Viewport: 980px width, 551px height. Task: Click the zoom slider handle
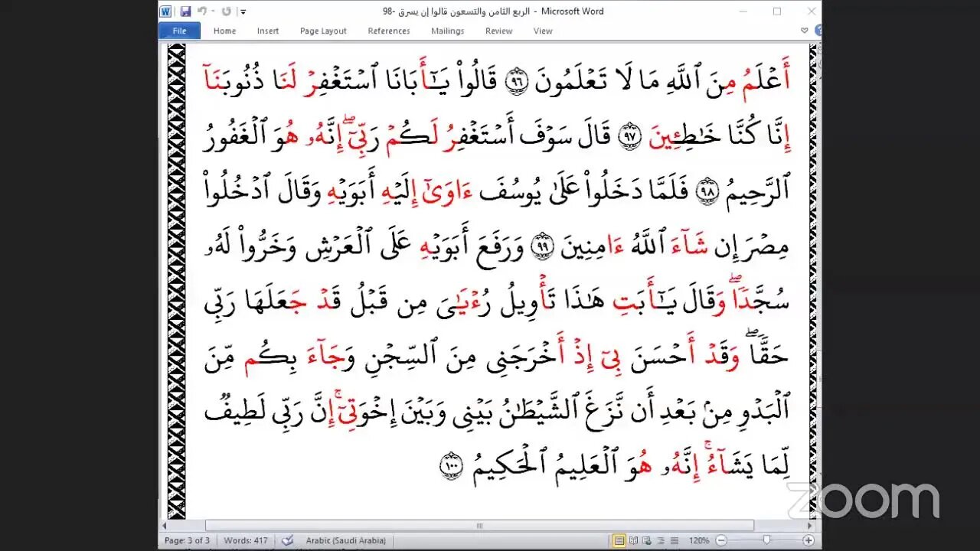(767, 540)
